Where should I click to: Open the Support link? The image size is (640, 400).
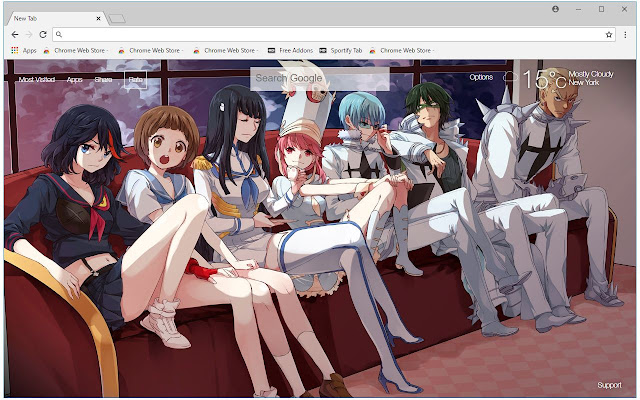click(609, 385)
